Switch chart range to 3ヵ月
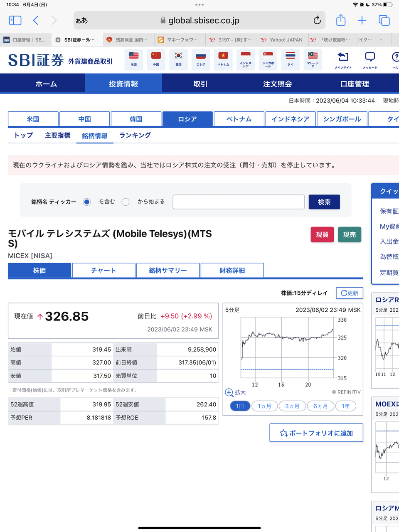399x532 pixels. 292,406
